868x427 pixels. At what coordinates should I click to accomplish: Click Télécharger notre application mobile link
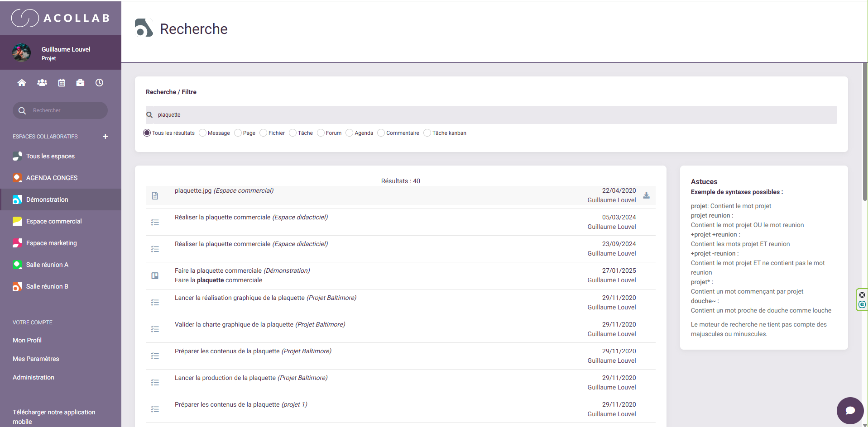coord(54,417)
